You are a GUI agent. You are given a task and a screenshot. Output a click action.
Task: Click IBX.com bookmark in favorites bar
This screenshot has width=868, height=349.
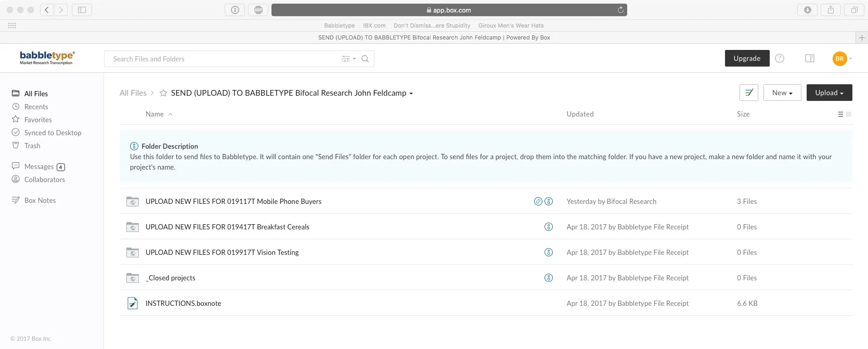pyautogui.click(x=374, y=25)
